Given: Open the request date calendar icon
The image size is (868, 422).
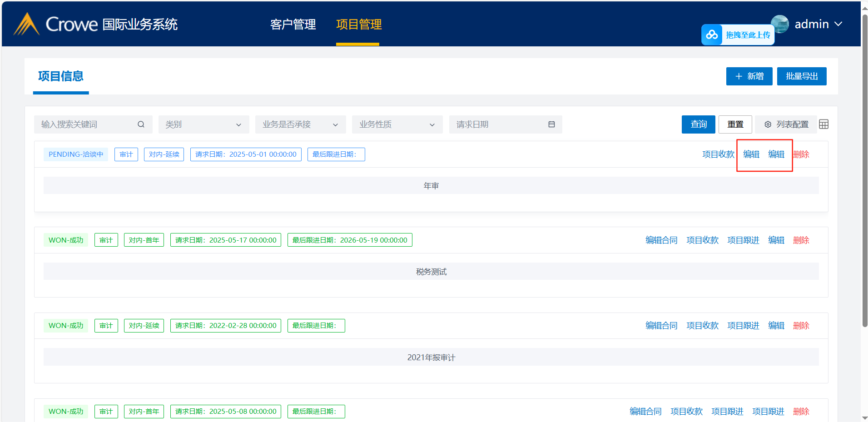Looking at the screenshot, I should point(551,124).
